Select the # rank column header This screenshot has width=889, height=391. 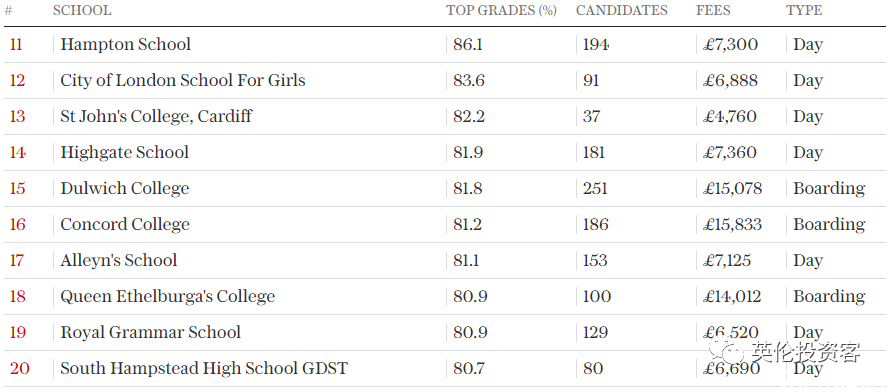[x=8, y=11]
